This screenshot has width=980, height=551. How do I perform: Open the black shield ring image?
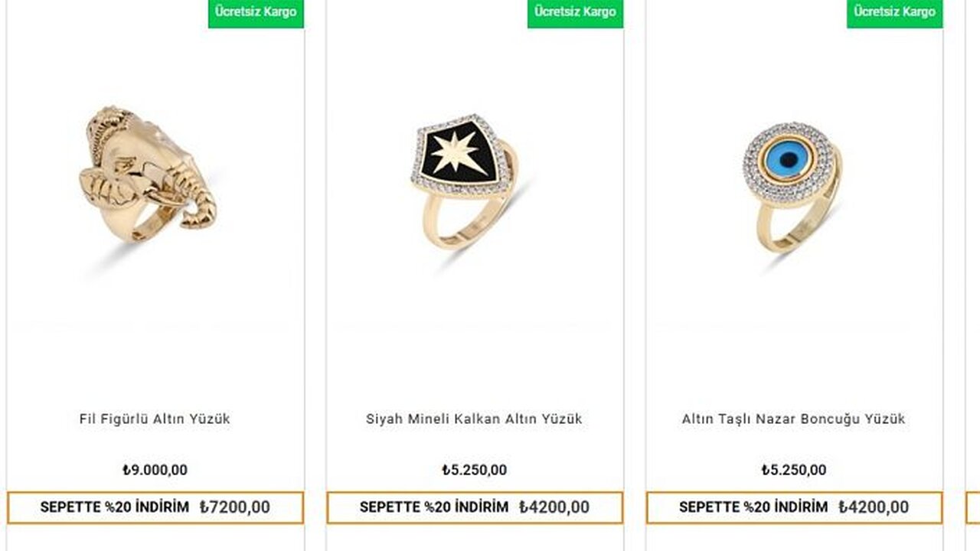pyautogui.click(x=464, y=181)
